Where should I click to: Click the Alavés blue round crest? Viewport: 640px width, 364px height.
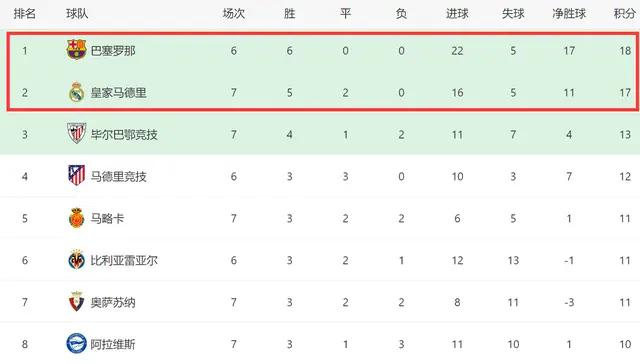tap(76, 344)
